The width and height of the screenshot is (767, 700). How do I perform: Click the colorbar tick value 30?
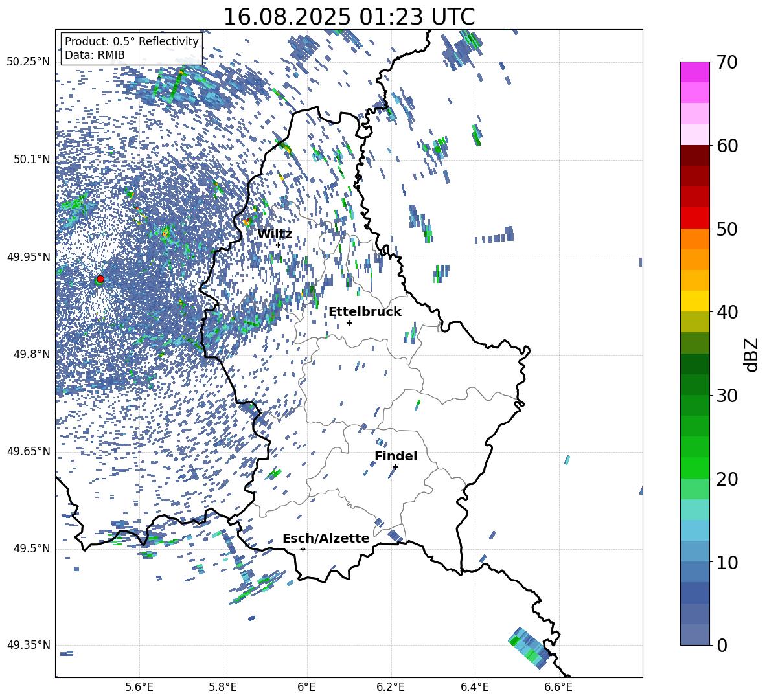coord(727,395)
